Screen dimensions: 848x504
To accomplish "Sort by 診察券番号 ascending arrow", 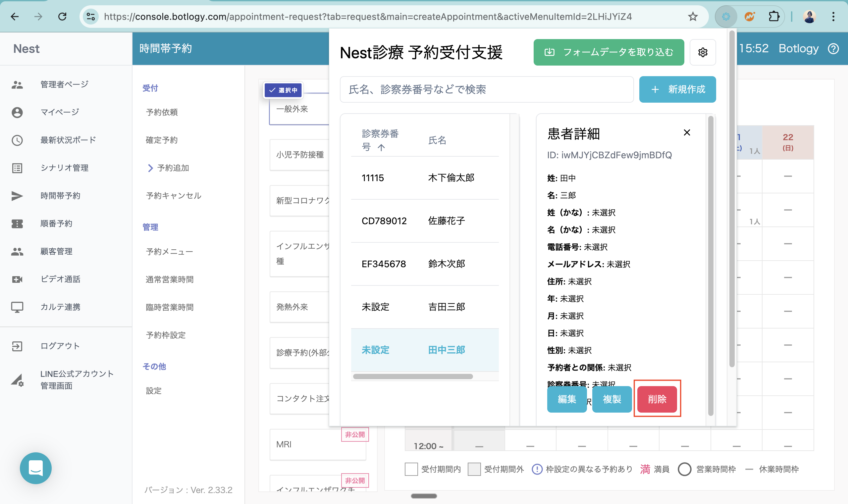I will 381,147.
